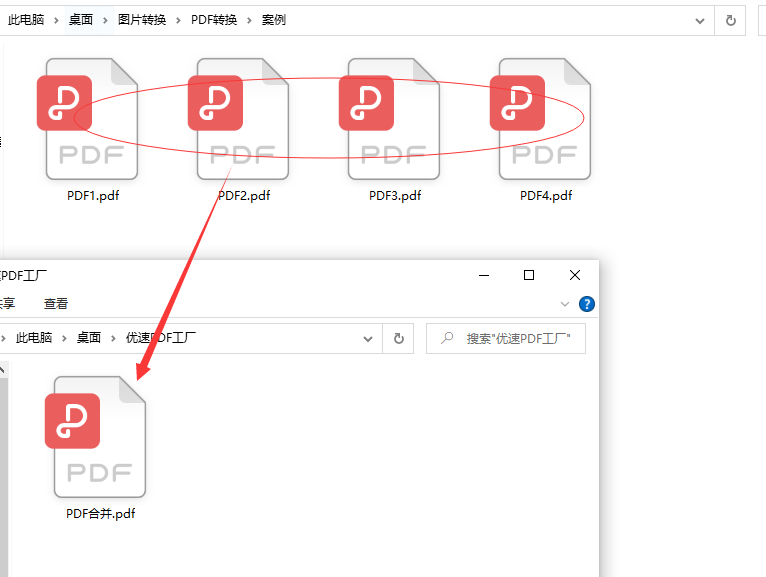The image size is (766, 577).
Task: Go to 此电脑 in the 案例 window path
Action: pos(26,20)
